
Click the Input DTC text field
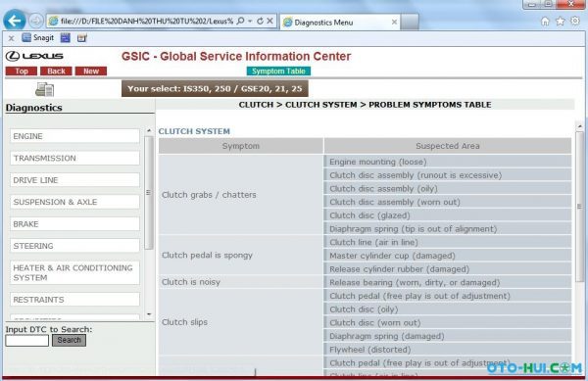(27, 341)
